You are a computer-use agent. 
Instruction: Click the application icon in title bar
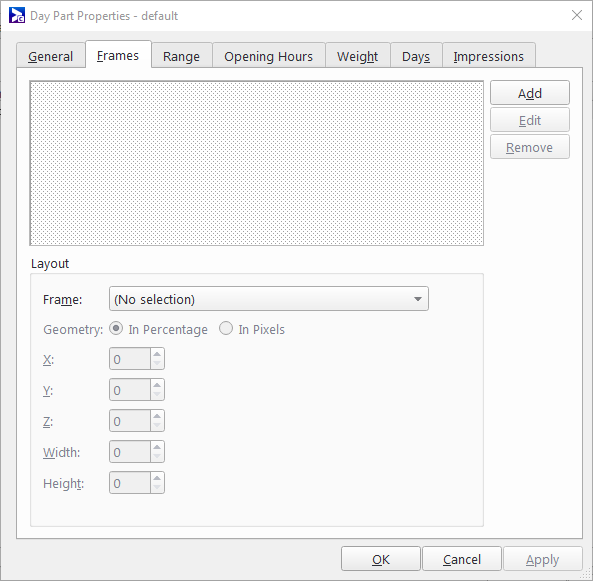point(17,16)
